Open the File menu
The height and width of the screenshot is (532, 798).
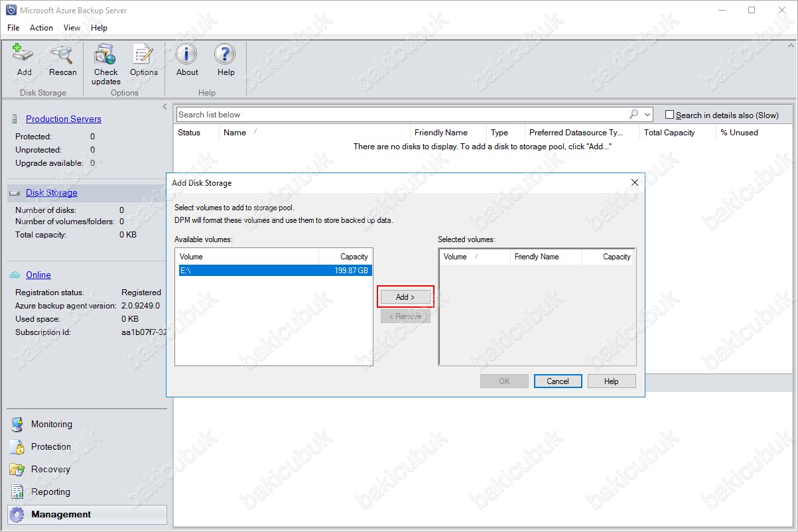13,28
